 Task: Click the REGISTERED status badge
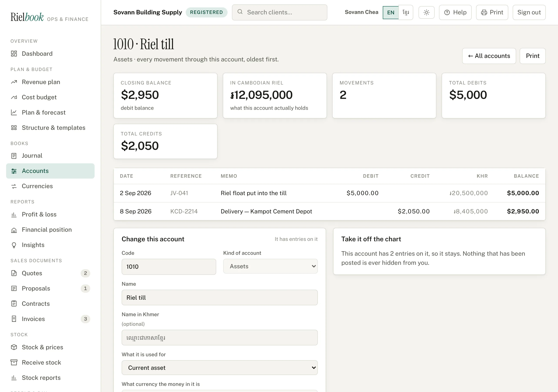pos(206,12)
